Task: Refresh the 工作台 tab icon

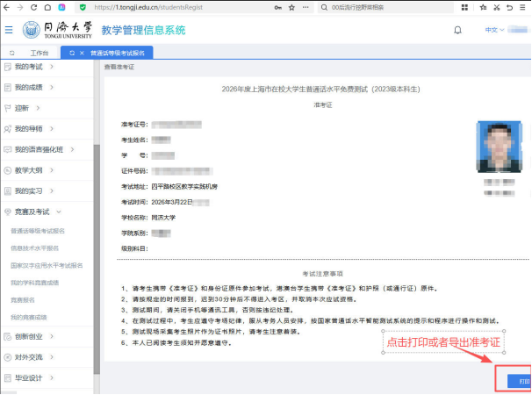Action: pyautogui.click(x=12, y=53)
